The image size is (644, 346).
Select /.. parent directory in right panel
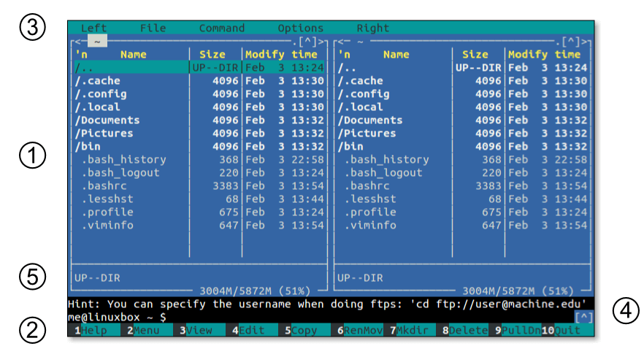[x=462, y=67]
